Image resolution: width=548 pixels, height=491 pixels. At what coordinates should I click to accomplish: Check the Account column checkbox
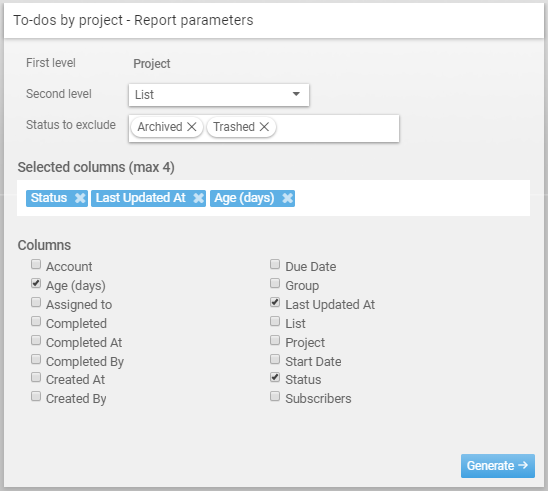pyautogui.click(x=36, y=264)
